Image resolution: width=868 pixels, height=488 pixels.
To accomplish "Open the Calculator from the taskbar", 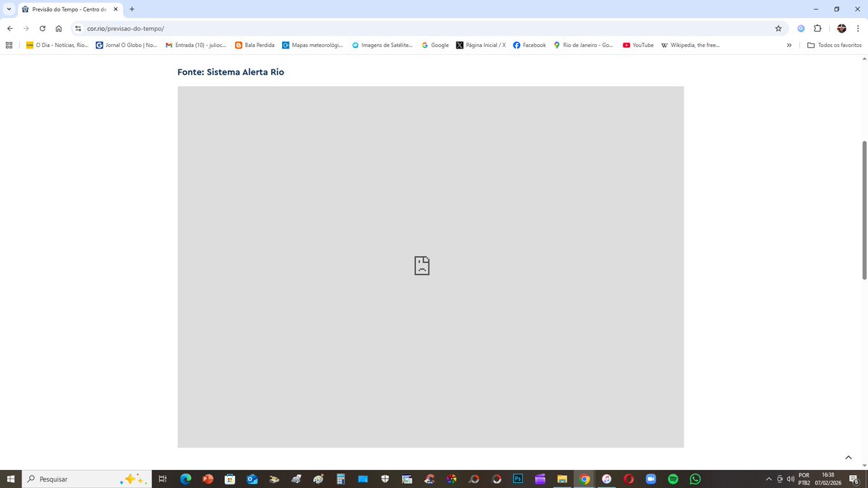I will (x=340, y=479).
